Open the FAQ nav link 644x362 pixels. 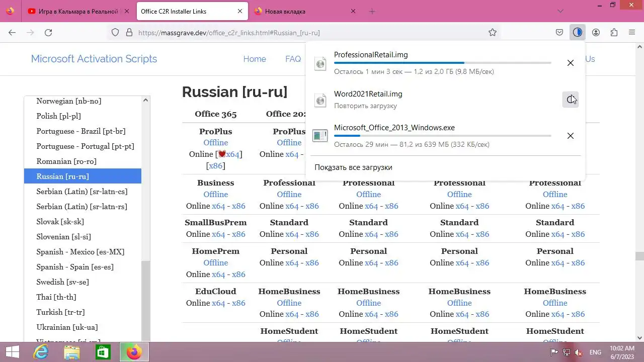(293, 59)
